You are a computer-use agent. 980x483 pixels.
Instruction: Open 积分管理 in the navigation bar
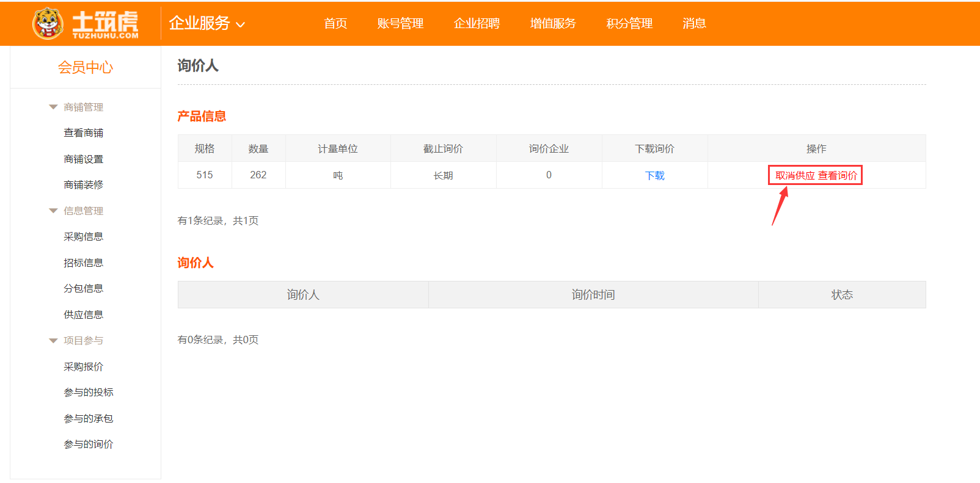point(629,24)
